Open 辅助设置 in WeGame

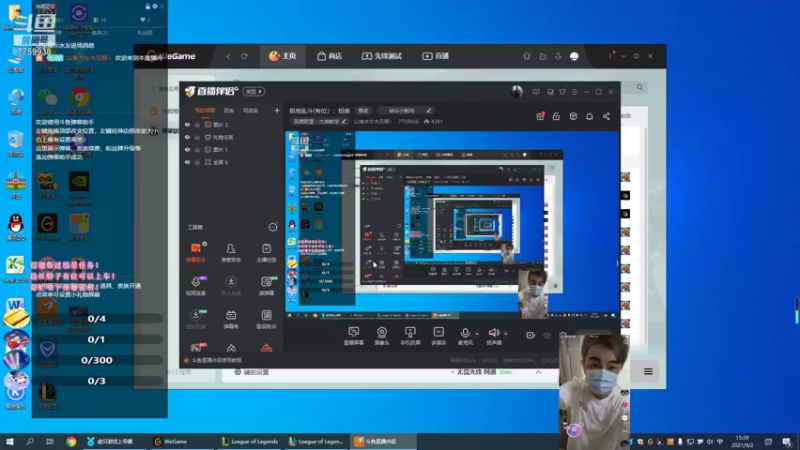[x=252, y=372]
